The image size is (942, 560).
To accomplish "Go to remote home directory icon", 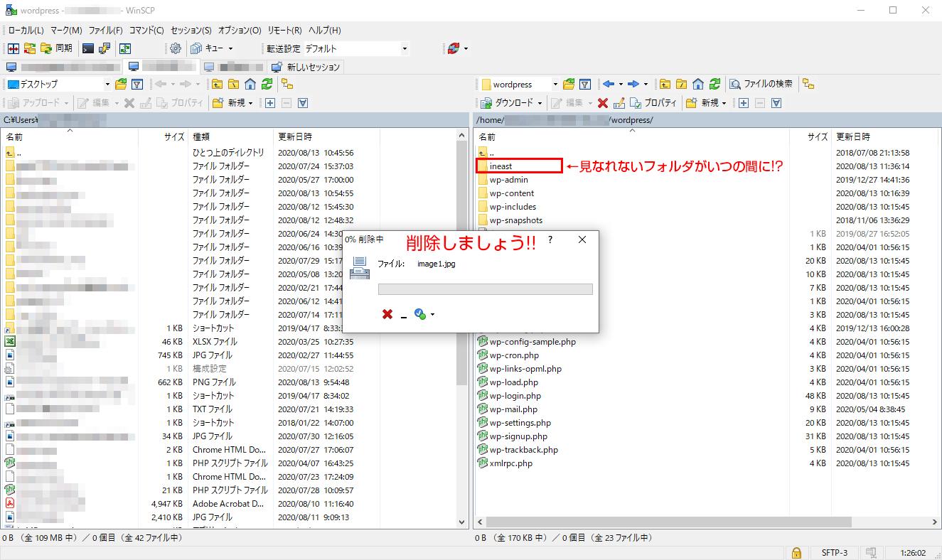I will (x=698, y=84).
